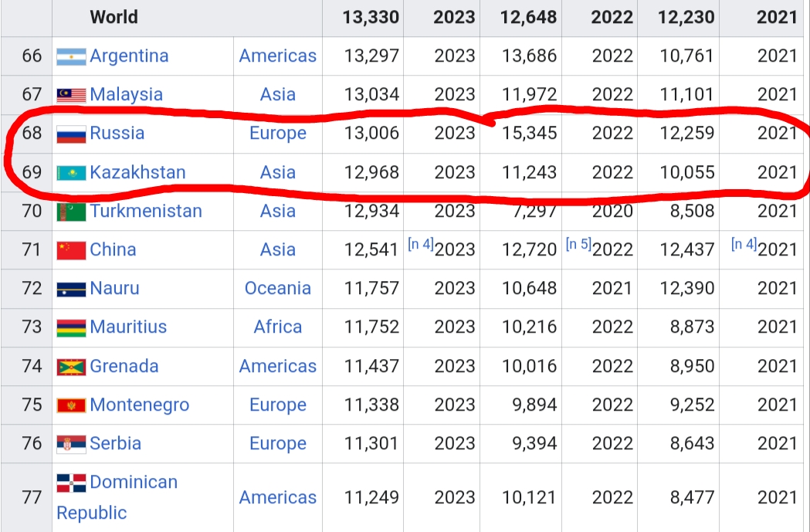Click the Kazakhstan flag icon
The image size is (810, 532).
(71, 172)
